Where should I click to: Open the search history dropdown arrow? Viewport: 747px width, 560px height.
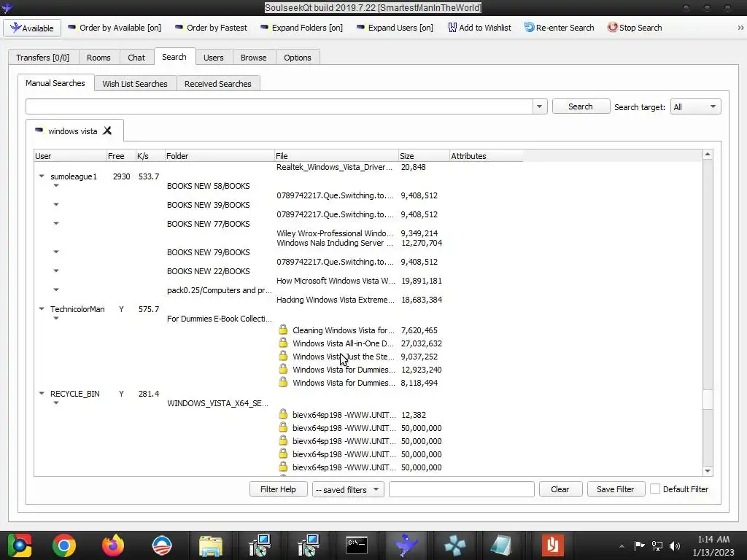[x=539, y=106]
